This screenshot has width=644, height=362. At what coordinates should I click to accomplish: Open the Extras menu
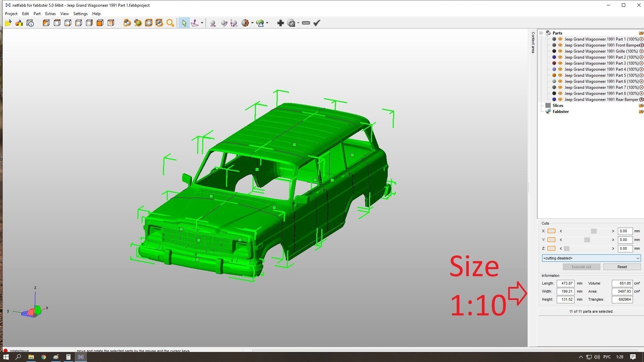50,14
